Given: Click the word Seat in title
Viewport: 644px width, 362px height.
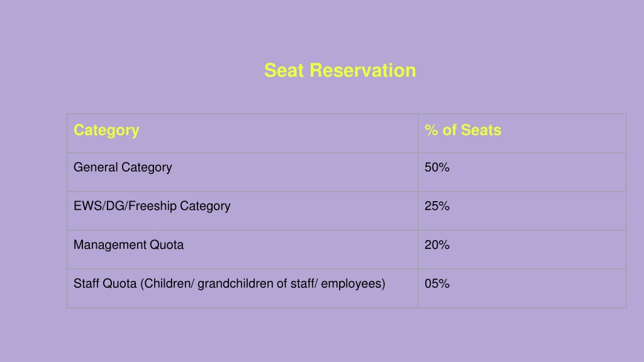Looking at the screenshot, I should tap(284, 70).
